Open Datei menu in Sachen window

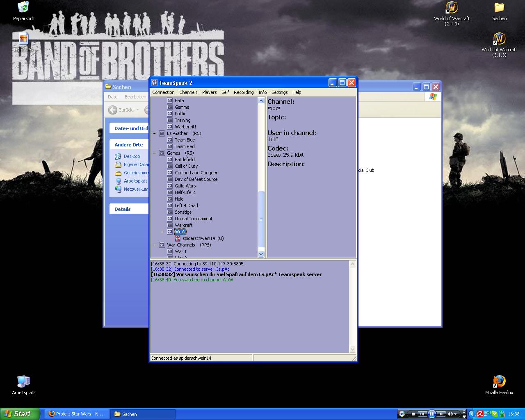point(113,97)
